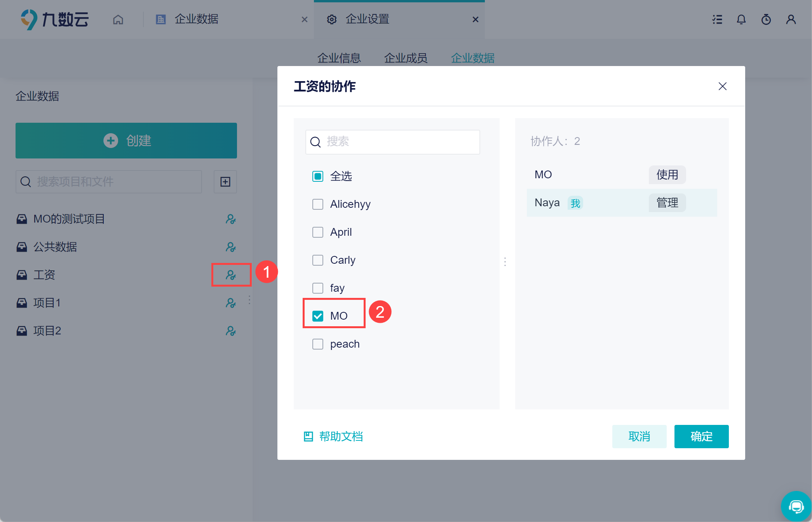Uncheck the MO checkbox
812x522 pixels.
318,316
